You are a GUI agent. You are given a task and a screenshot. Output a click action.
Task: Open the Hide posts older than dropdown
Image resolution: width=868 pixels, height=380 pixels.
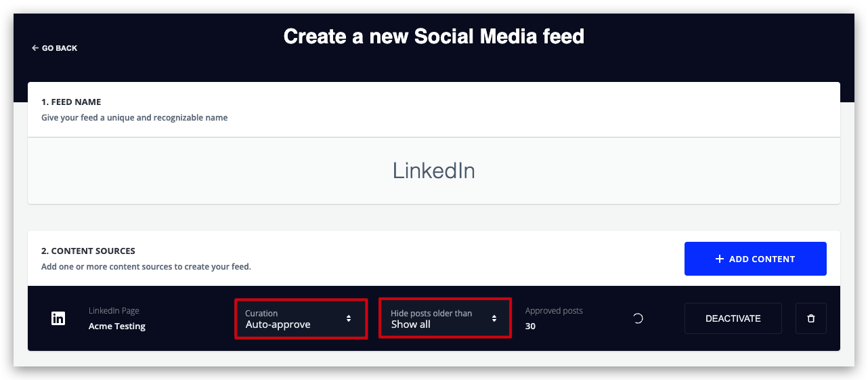pos(445,318)
